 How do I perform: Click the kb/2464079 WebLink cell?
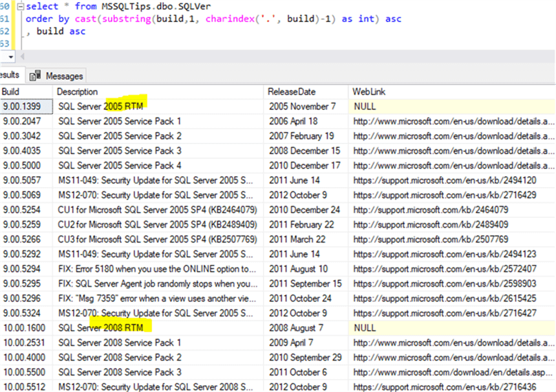click(431, 210)
